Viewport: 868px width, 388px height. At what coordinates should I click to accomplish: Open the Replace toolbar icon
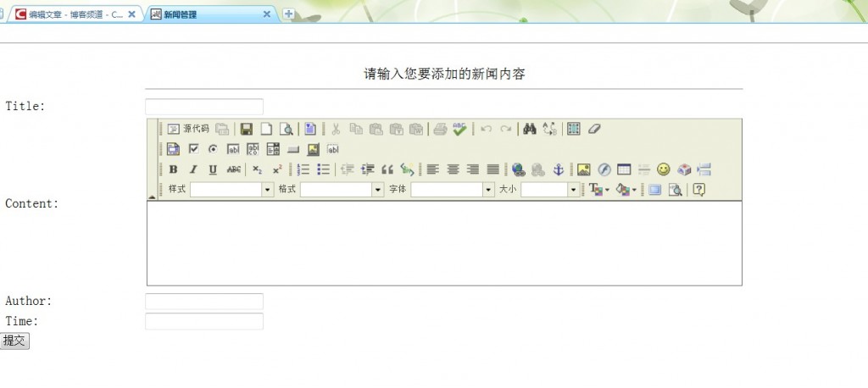click(549, 129)
